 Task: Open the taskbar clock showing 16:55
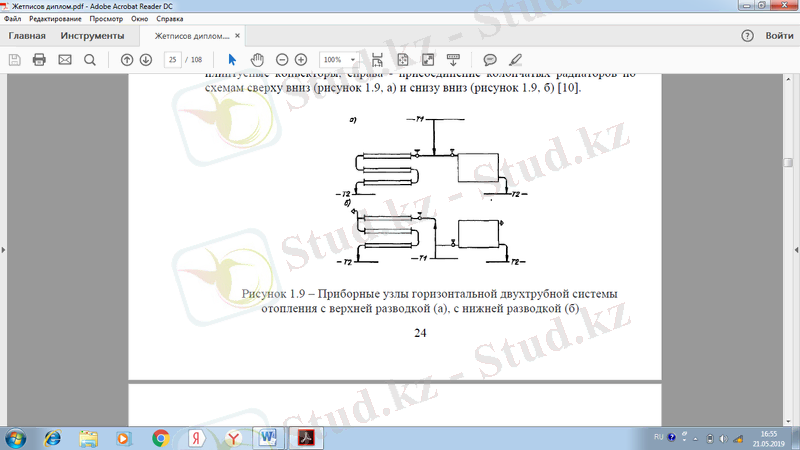click(x=768, y=439)
